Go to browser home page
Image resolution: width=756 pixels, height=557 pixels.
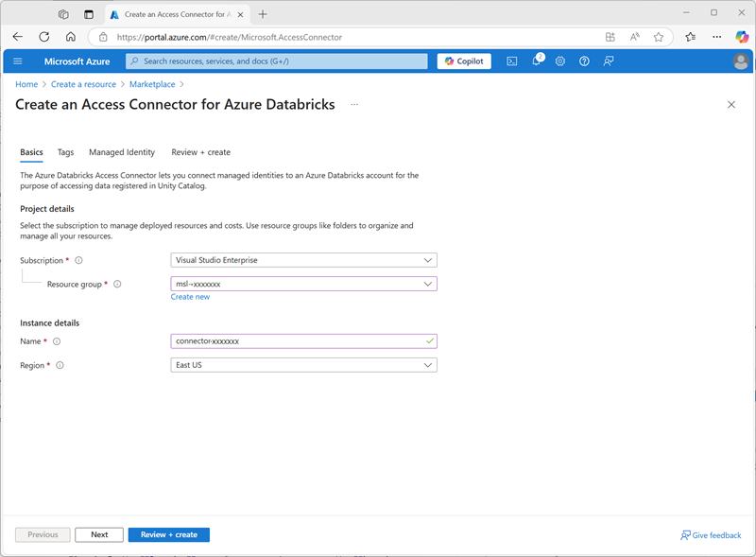71,37
